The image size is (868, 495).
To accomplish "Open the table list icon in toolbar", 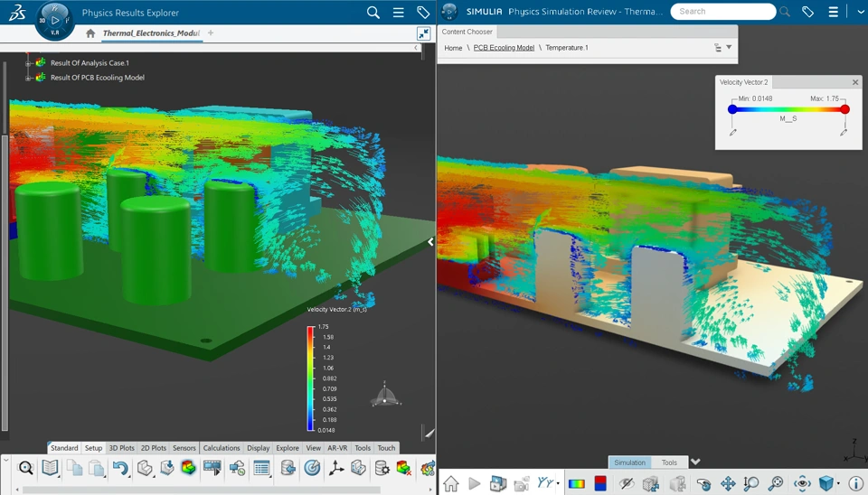I will pos(261,469).
